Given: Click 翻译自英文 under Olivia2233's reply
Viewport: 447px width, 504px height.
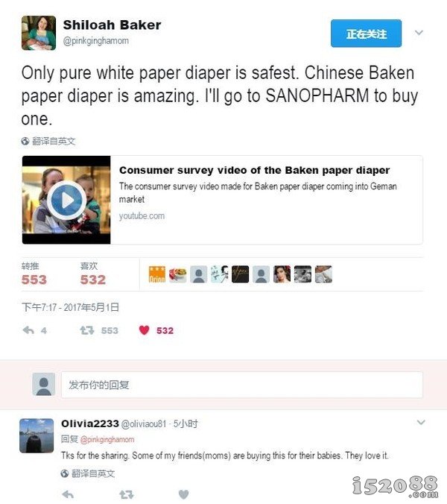Looking at the screenshot, I should (93, 473).
